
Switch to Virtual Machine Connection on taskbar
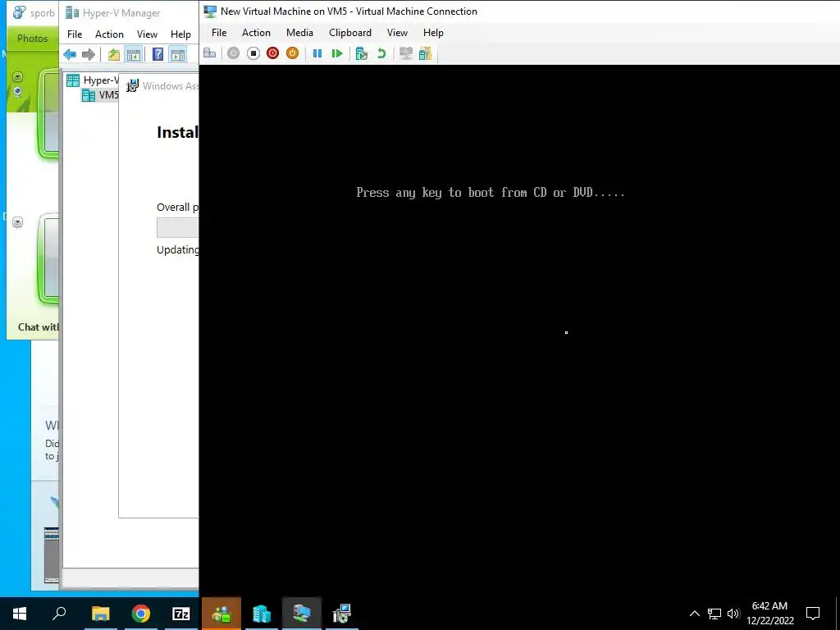(x=302, y=614)
